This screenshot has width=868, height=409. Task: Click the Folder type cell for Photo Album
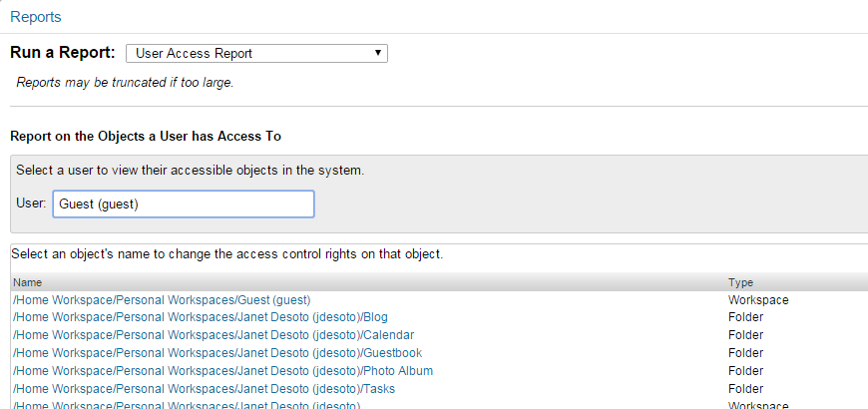pos(745,371)
